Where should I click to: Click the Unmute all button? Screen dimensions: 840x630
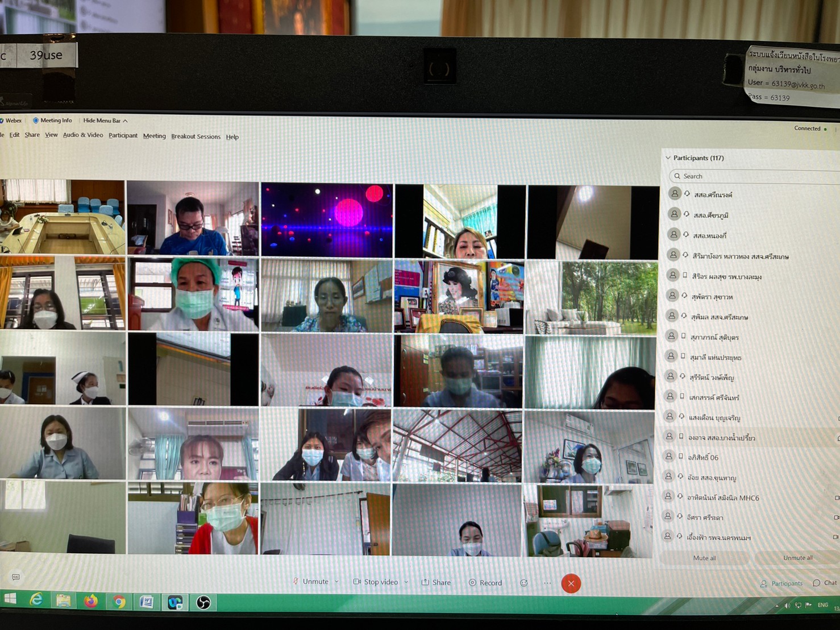(x=797, y=558)
